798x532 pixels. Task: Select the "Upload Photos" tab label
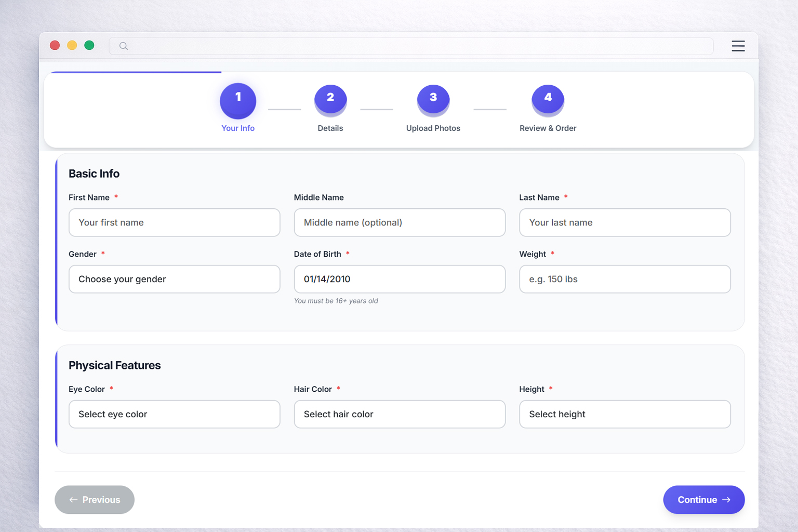433,128
